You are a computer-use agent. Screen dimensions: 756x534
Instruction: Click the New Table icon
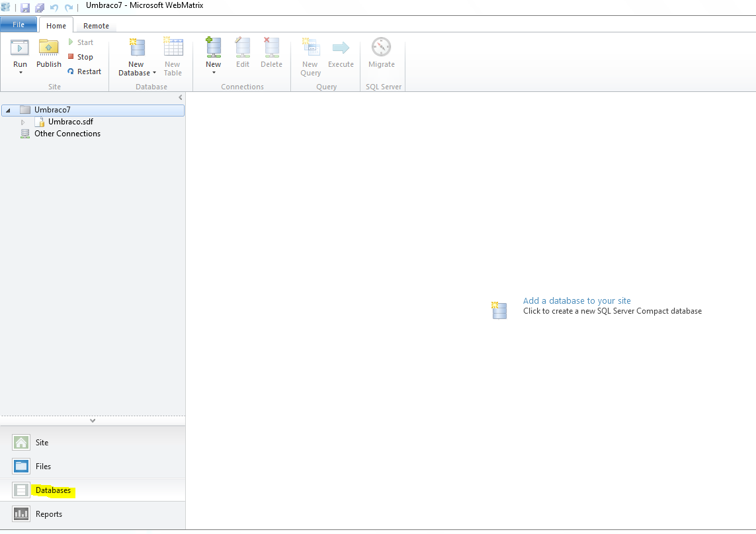[173, 47]
